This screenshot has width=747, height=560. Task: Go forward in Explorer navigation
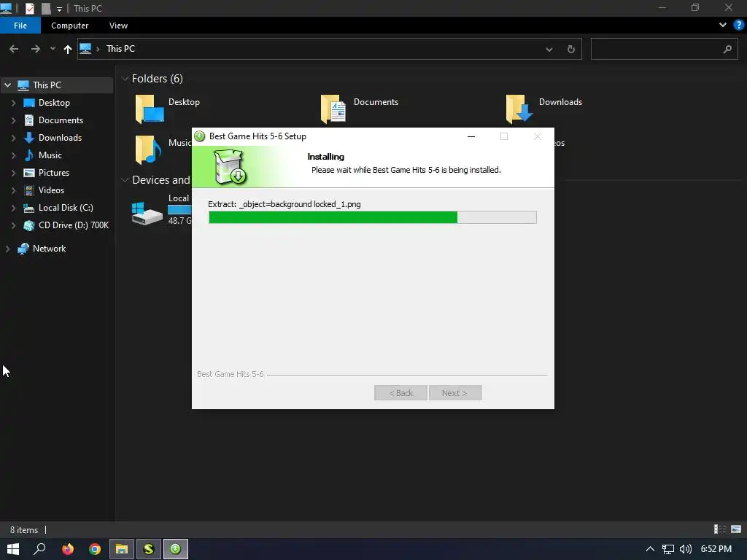(x=36, y=49)
